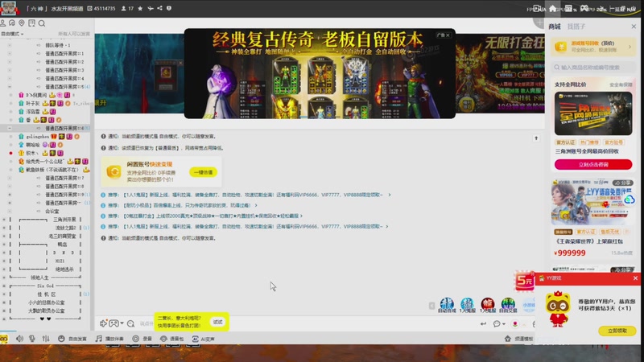Open dropdown arrow beside game controller icon
This screenshot has width=644, height=362.
(x=122, y=323)
